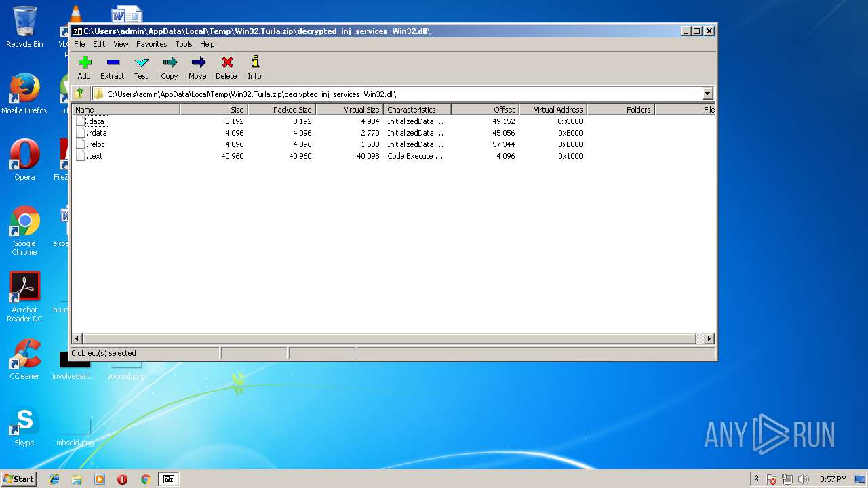868x488 pixels.
Task: Go up one folder level
Action: [80, 94]
